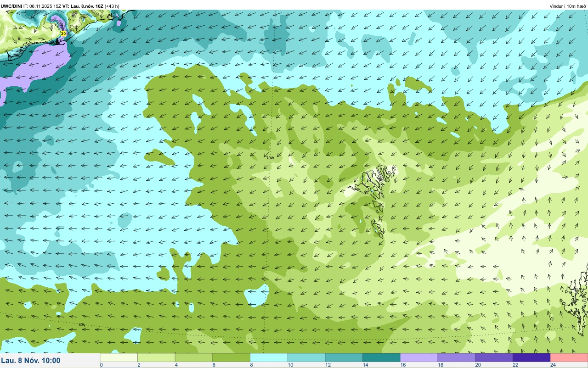This screenshot has height=368, width=588.
Task: Click the 'Lau. 8 Nóv. 10:00' timestamp label
Action: [x=31, y=361]
